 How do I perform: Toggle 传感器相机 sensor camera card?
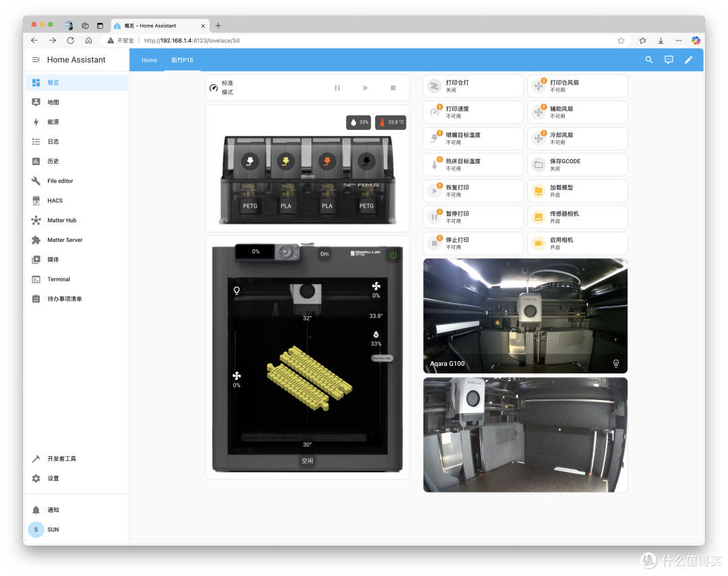[x=578, y=217]
